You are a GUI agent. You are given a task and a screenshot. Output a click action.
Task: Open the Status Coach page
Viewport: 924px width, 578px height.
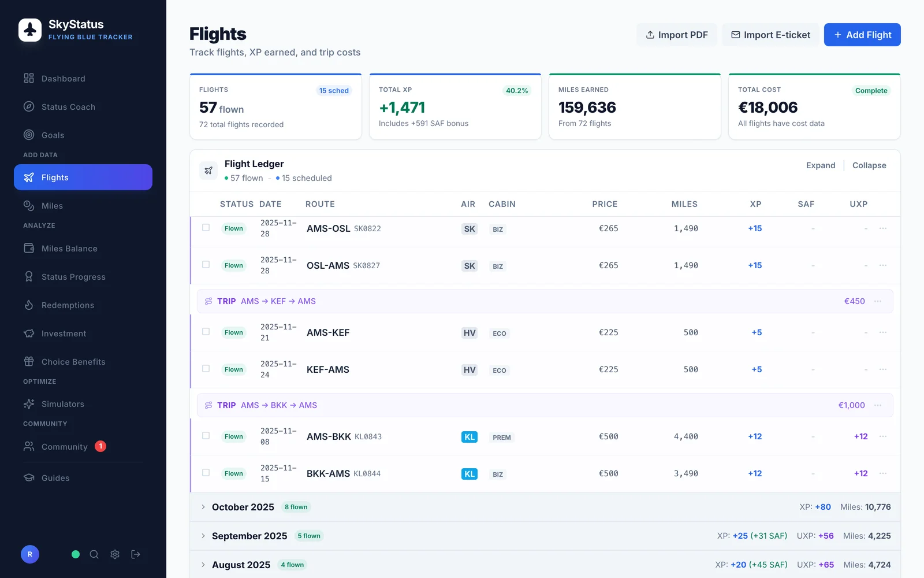point(83,107)
